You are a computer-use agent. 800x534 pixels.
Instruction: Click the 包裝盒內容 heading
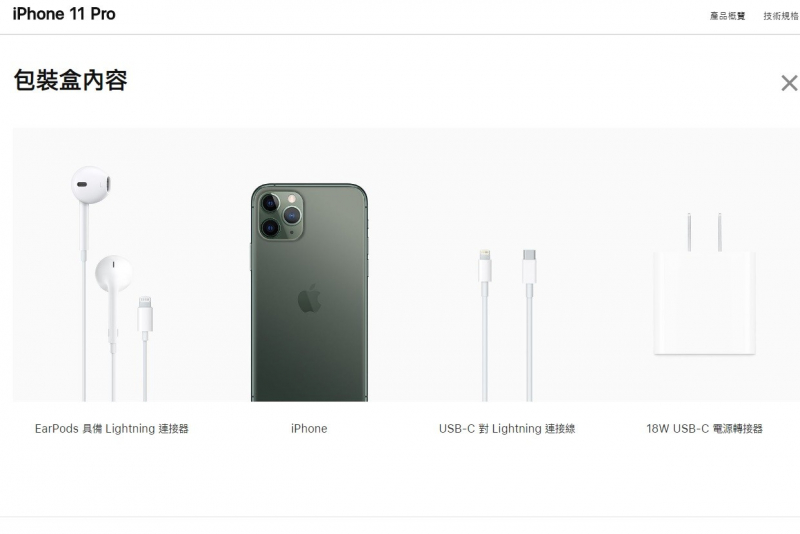tap(70, 81)
